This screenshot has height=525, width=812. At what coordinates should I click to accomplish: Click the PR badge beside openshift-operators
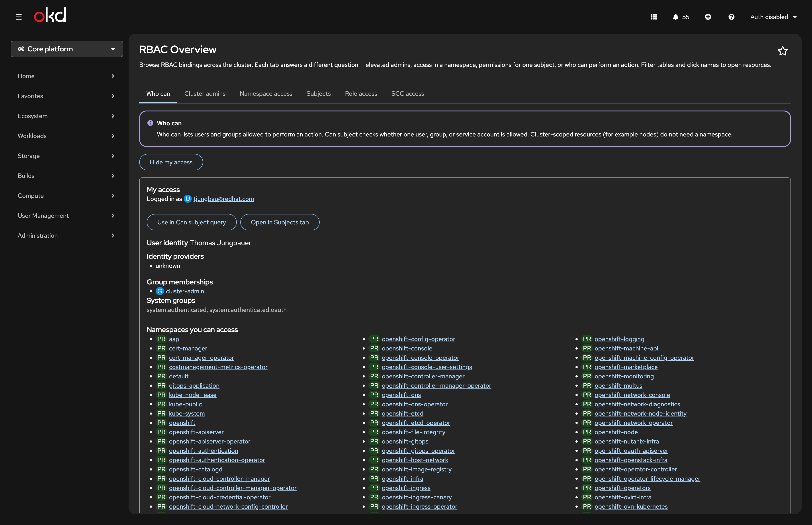[x=587, y=488]
